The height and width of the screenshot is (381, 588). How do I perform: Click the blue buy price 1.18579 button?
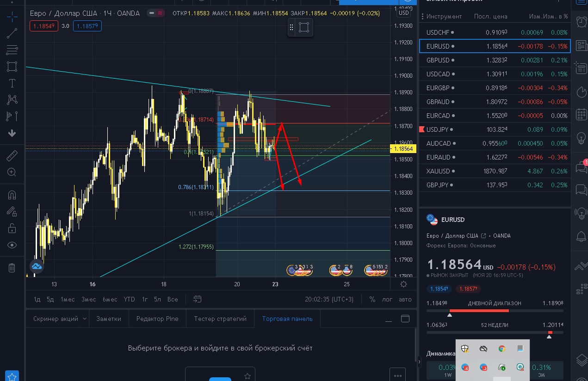[x=87, y=26]
